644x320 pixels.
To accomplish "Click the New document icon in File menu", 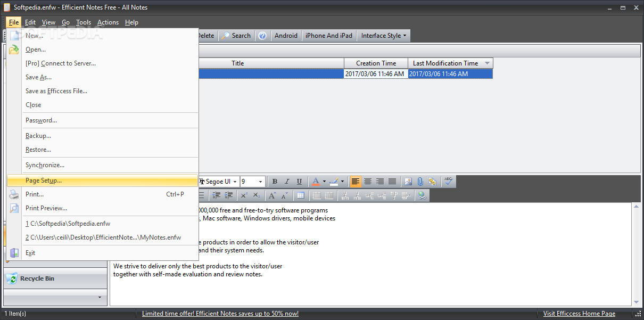I will [x=14, y=36].
